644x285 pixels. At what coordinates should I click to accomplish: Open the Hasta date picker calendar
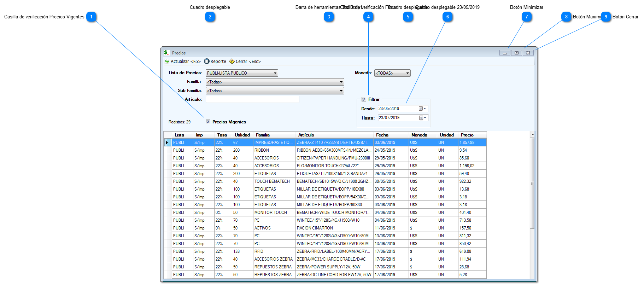pos(423,118)
